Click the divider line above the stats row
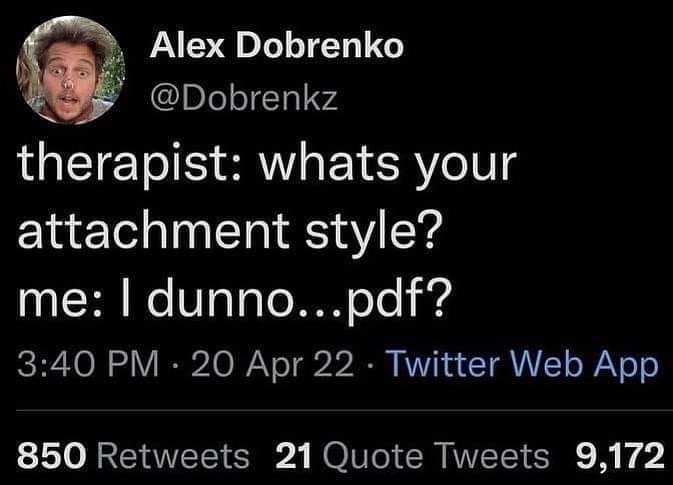Image resolution: width=673 pixels, height=485 pixels. click(x=336, y=409)
